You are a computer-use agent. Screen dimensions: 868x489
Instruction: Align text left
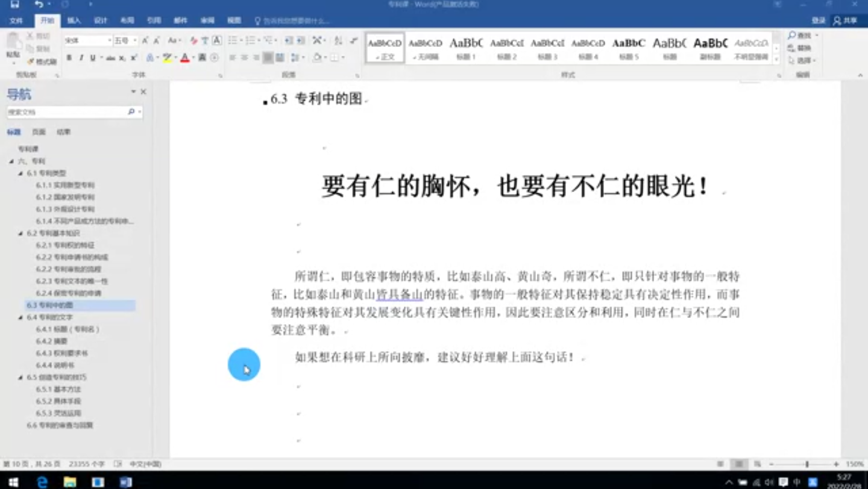pos(233,58)
